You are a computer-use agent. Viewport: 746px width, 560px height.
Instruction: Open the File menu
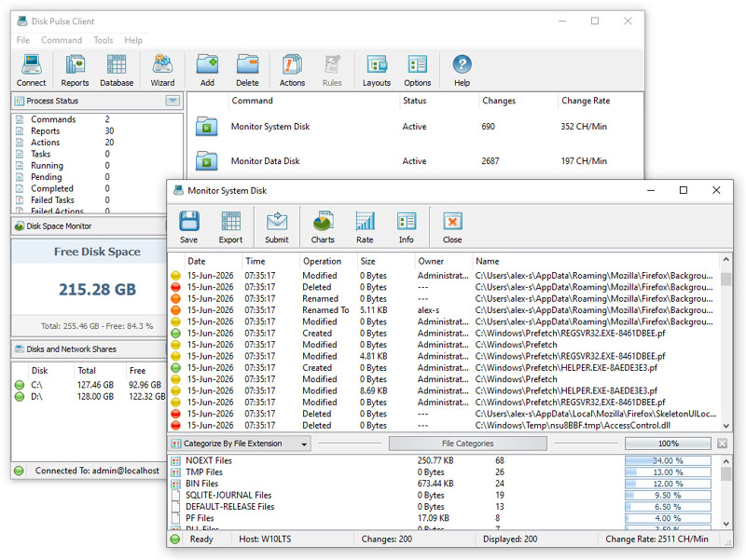coord(22,40)
